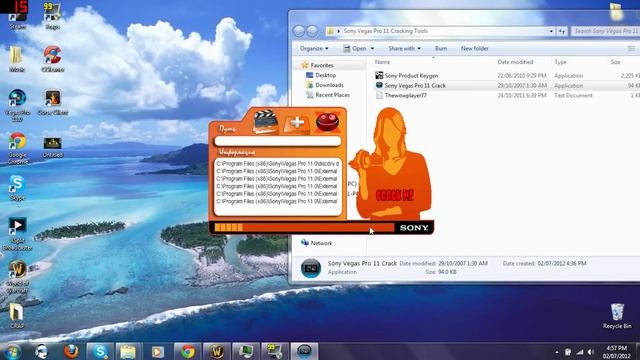Open Vegas Pro 11.0 desktop shortcut
Screen dimensions: 640x360
click(x=18, y=105)
